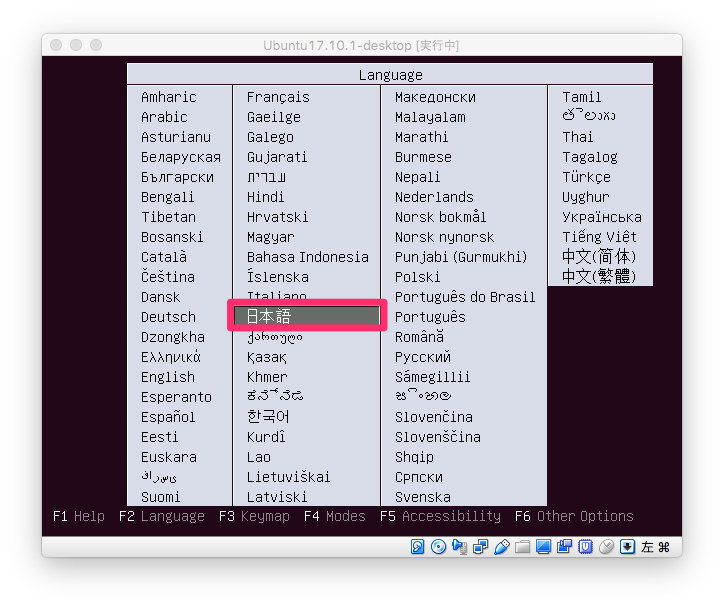Select Dansk language entry
The image size is (724, 607).
click(x=161, y=297)
